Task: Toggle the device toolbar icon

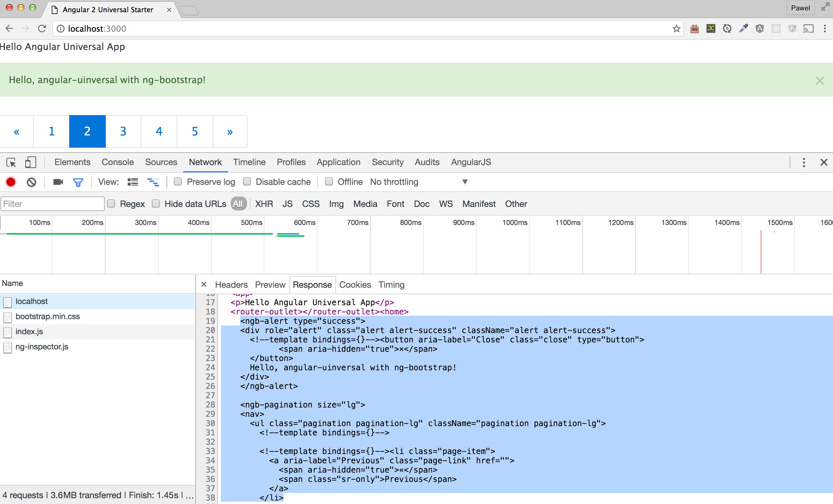Action: (x=31, y=162)
